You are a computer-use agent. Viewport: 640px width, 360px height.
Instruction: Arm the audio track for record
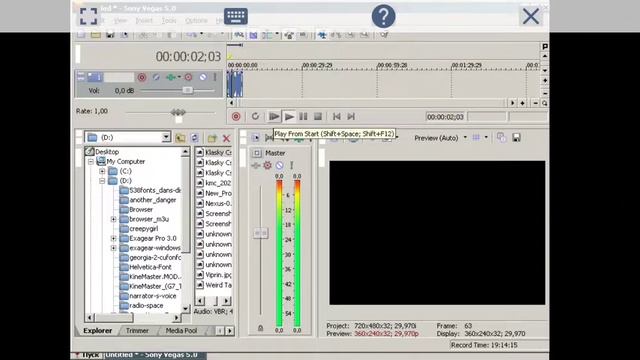coord(142,77)
